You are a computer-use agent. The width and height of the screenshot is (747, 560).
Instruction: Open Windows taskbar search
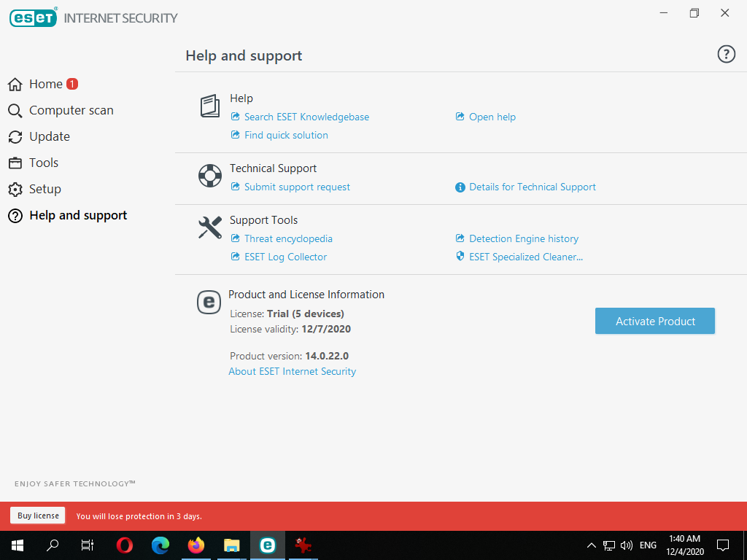point(53,545)
